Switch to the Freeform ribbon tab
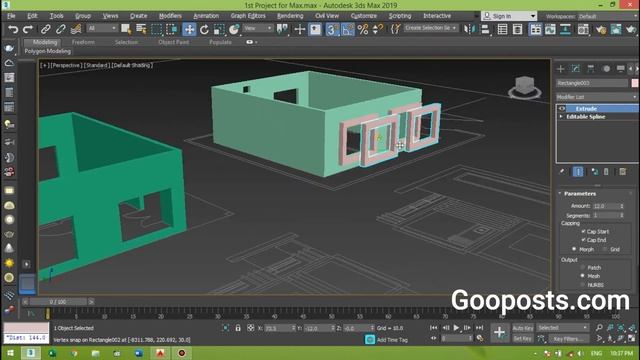Viewport: 640px width, 360px height. point(83,42)
